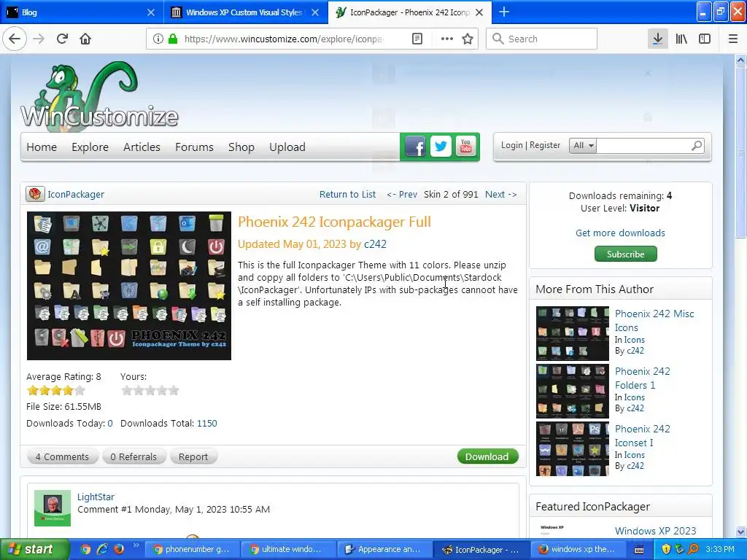Open the Firefox downloads arrow
The image size is (747, 560).
(x=657, y=39)
